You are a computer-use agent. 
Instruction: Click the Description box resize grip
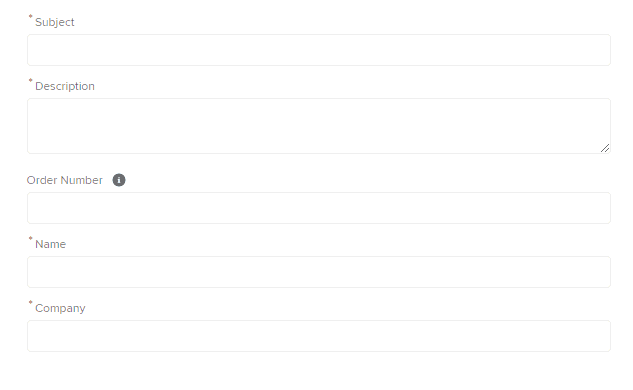(605, 148)
